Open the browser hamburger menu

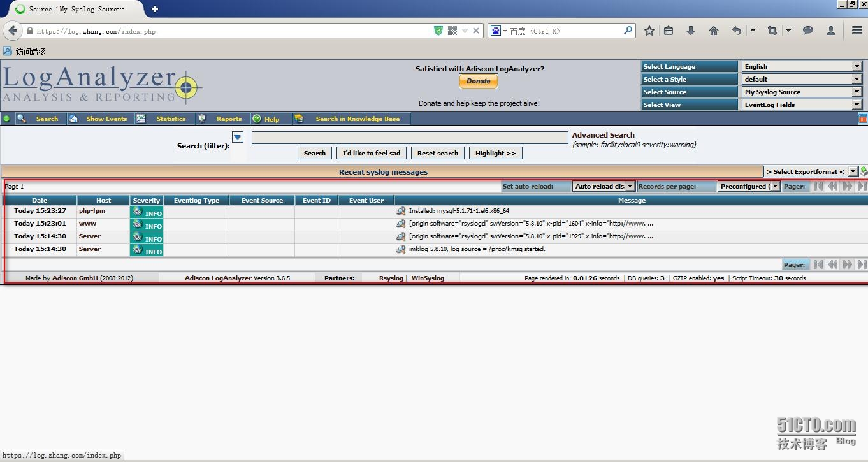857,31
